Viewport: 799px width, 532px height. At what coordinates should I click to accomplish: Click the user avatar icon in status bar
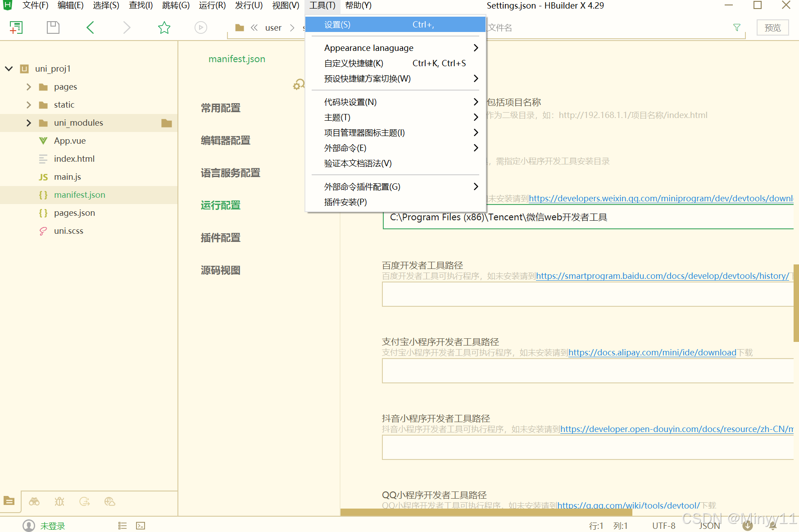(x=29, y=526)
